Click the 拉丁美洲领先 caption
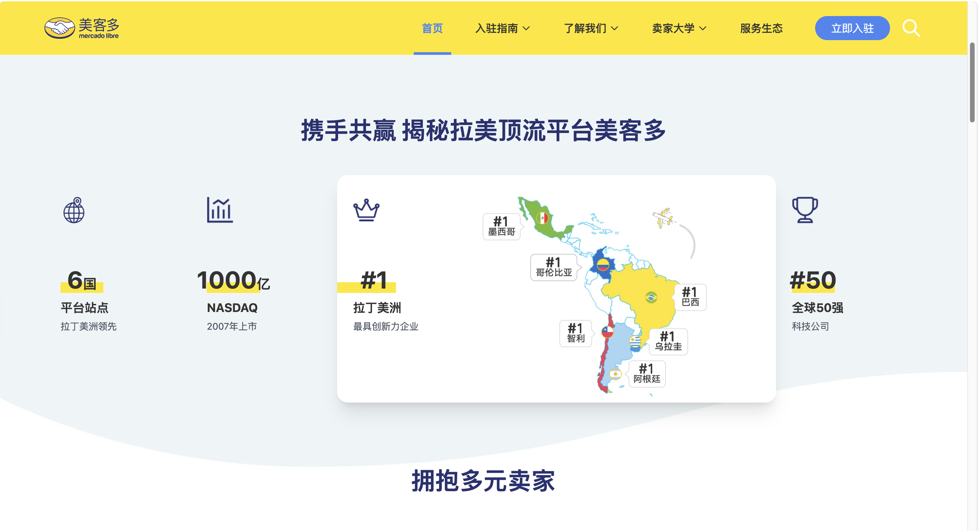Screen dimensions: 980x531 pyautogui.click(x=88, y=326)
